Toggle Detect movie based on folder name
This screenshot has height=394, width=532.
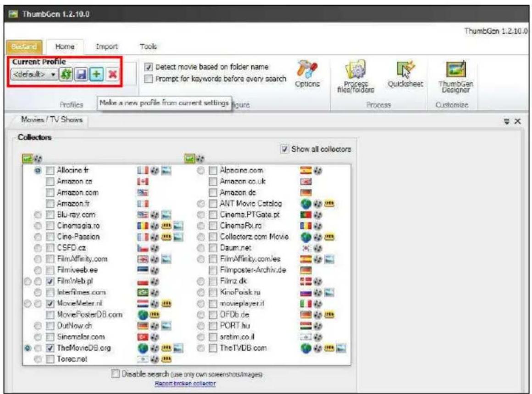[x=148, y=67]
